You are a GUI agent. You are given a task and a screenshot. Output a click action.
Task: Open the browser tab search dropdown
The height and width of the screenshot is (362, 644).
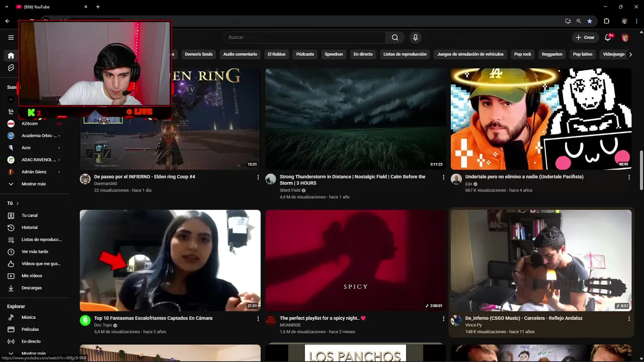coord(6,7)
